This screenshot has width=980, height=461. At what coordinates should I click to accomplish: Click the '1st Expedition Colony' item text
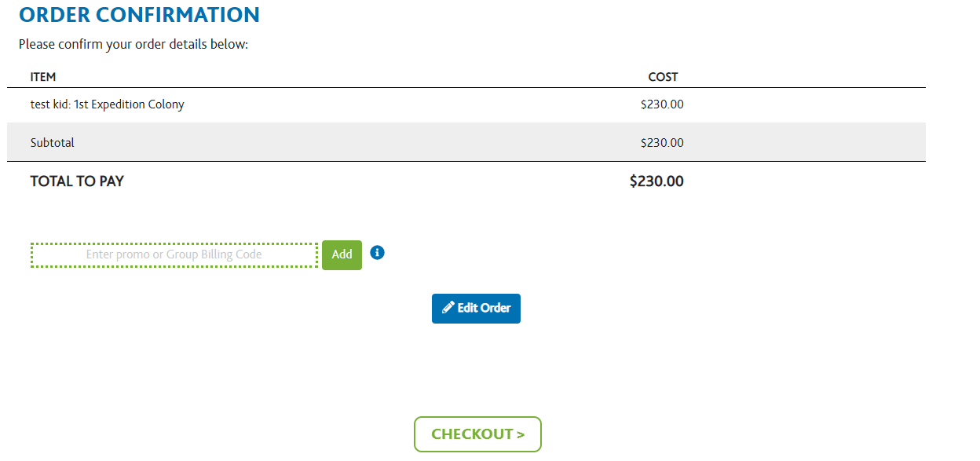tap(129, 104)
